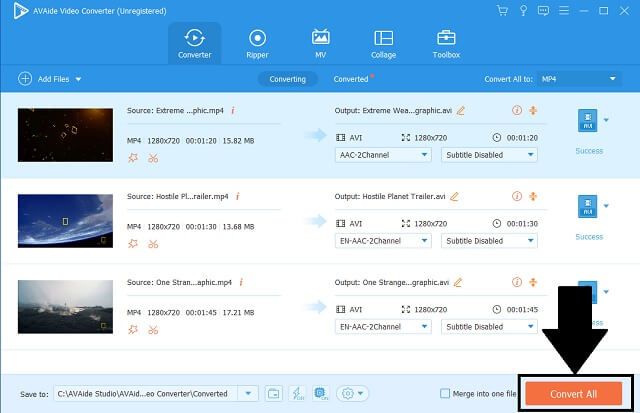Select the One Strange video thumbnail
This screenshot has height=413, width=640.
pos(65,306)
